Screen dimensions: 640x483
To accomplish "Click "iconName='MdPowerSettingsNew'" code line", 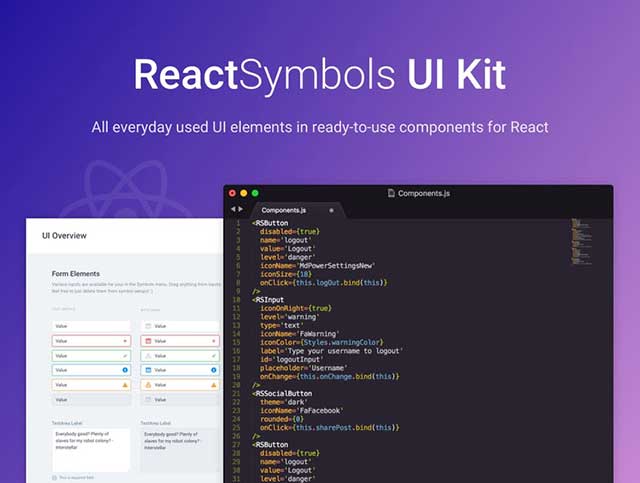I will click(x=318, y=266).
